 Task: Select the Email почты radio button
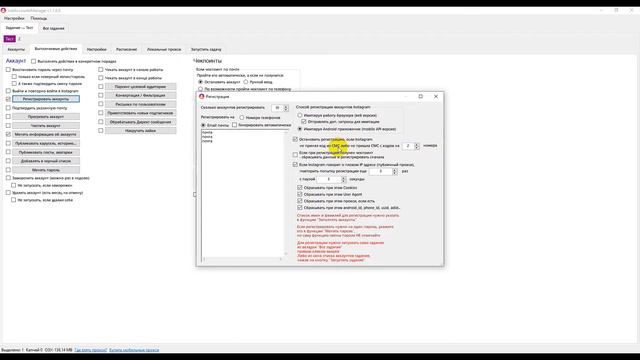click(x=203, y=125)
